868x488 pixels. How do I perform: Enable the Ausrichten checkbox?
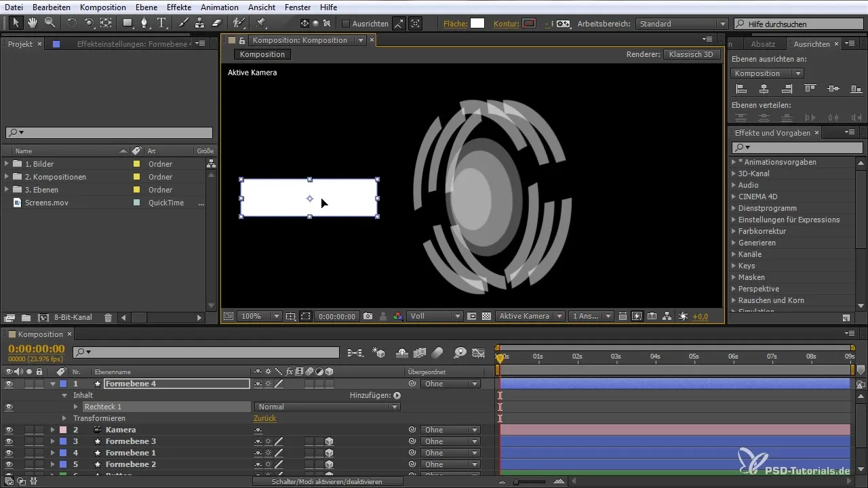coord(345,23)
